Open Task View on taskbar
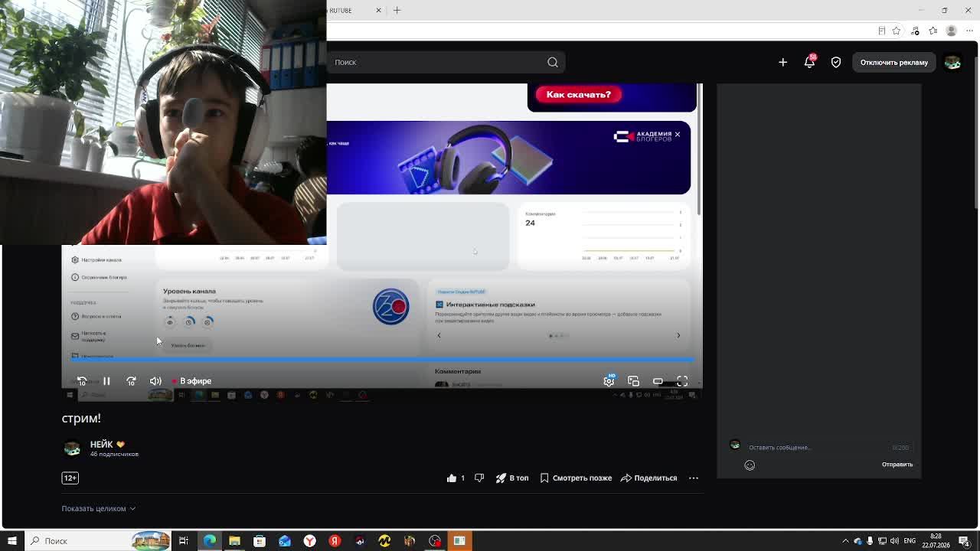Image resolution: width=980 pixels, height=551 pixels. pyautogui.click(x=184, y=541)
